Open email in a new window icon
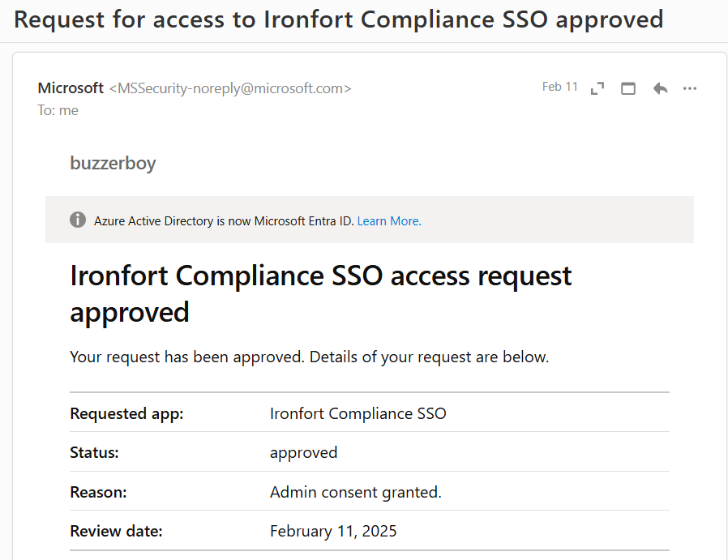728x560 pixels. click(628, 88)
